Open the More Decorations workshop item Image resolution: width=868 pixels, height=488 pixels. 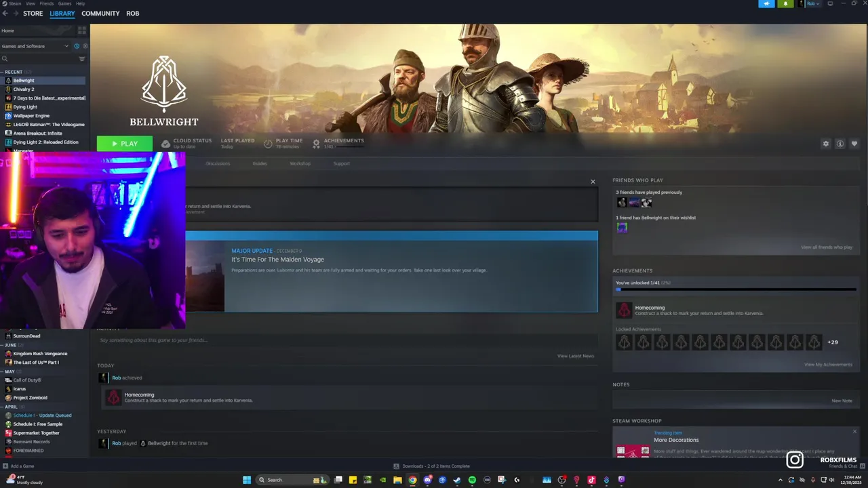675,440
